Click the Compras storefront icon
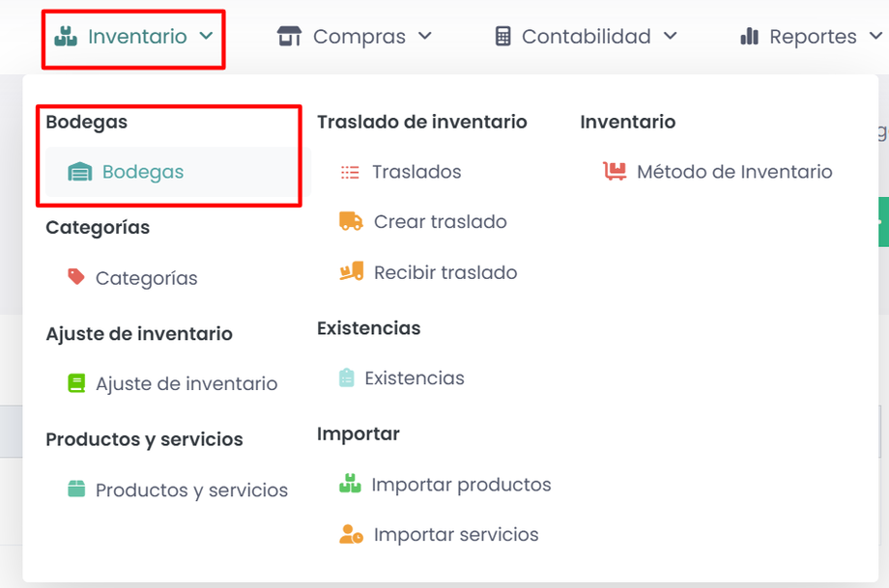The height and width of the screenshot is (588, 889). coord(289,37)
